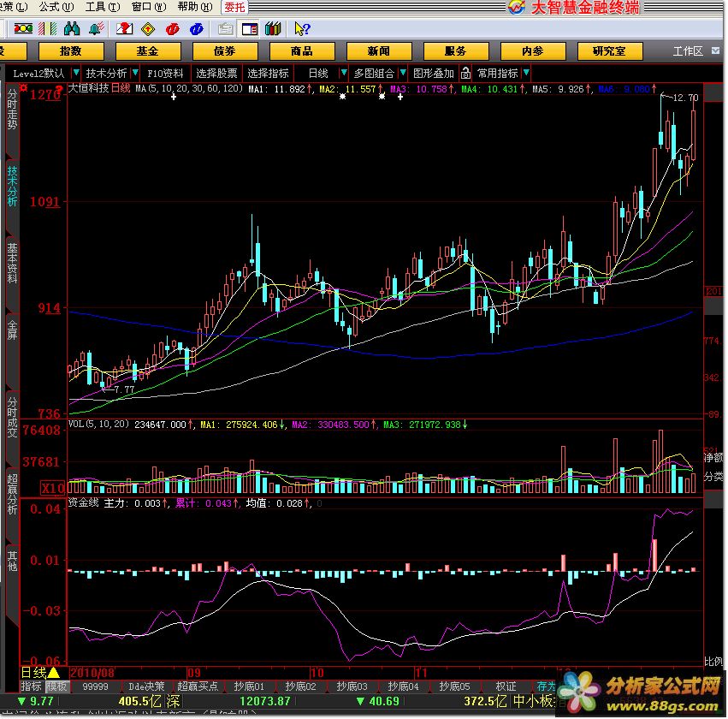Click the workspace dropdown icon next to 工作区
The width and height of the screenshot is (728, 719).
[x=715, y=51]
